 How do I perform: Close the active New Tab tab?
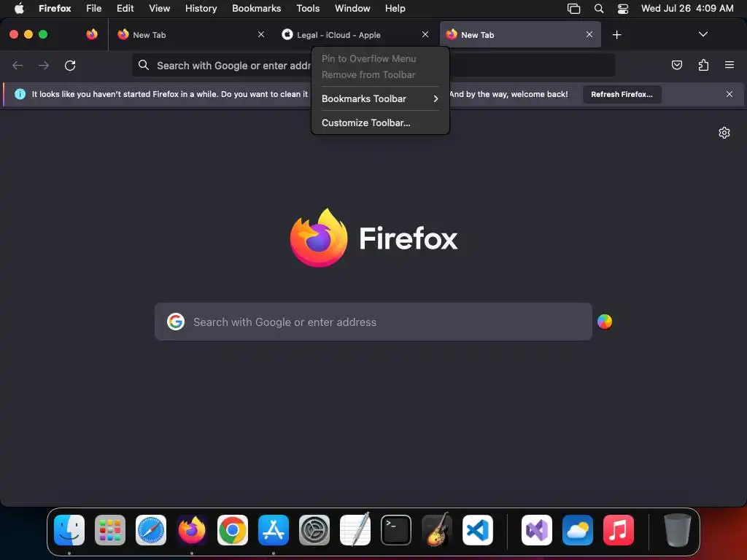coord(589,34)
